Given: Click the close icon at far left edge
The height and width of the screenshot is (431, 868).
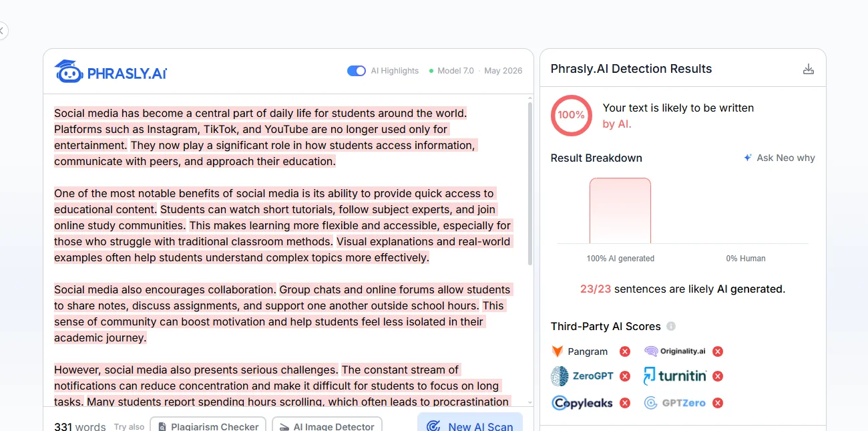Looking at the screenshot, I should (x=2, y=31).
